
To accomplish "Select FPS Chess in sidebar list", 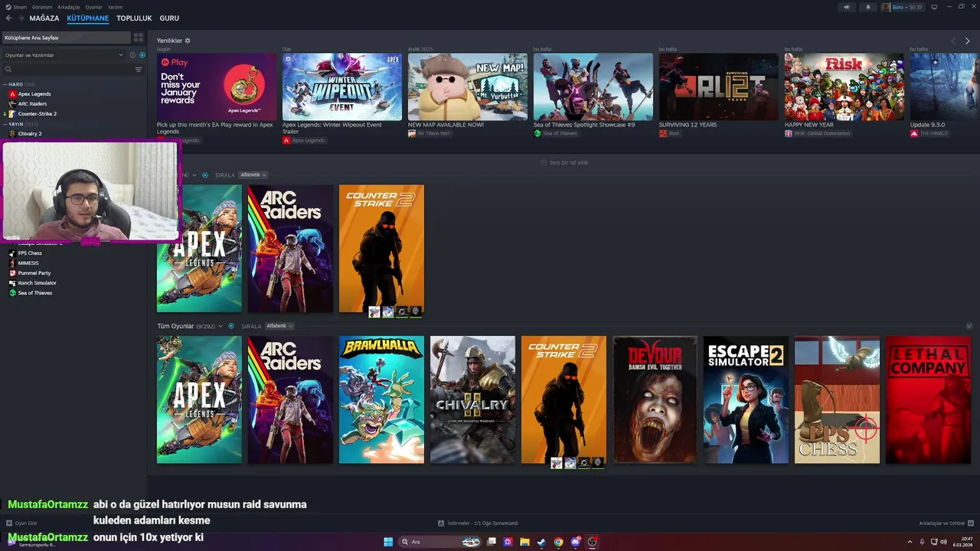I will point(30,253).
